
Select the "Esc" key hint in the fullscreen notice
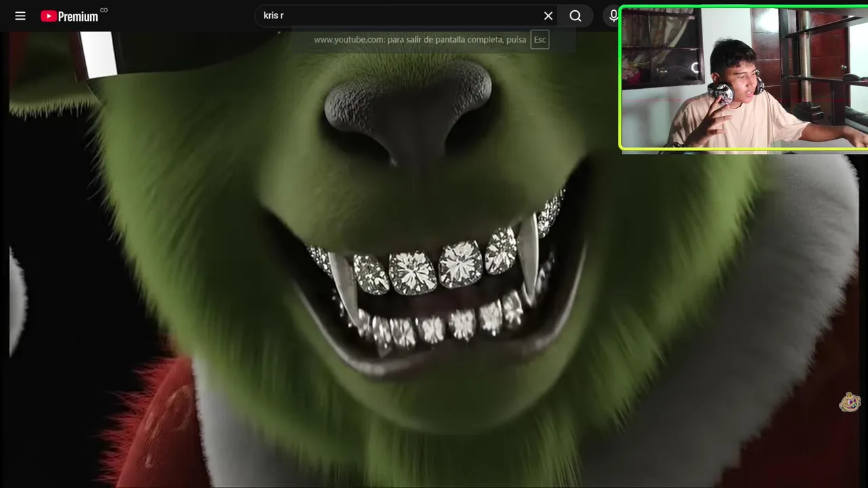click(x=540, y=40)
